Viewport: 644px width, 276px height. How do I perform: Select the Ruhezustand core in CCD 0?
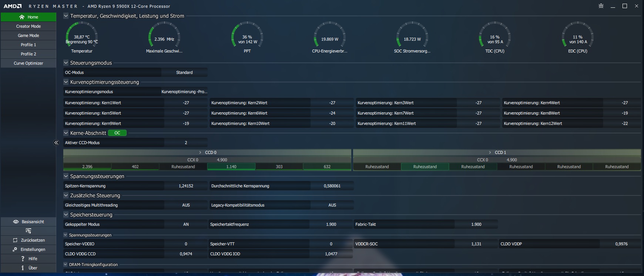(x=183, y=167)
